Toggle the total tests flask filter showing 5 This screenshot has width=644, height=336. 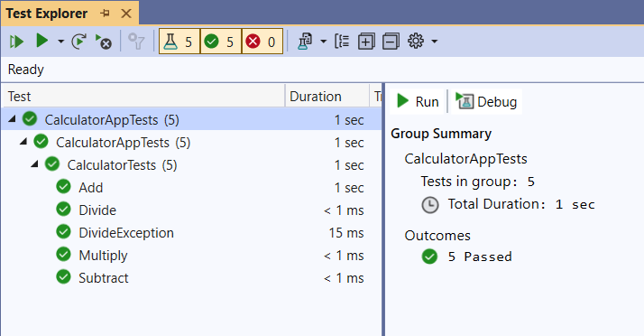[x=179, y=42]
